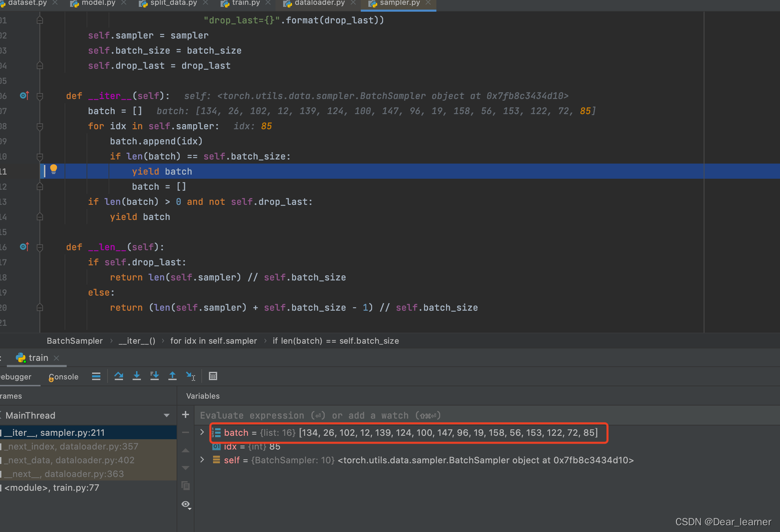Viewport: 780px width, 532px height.
Task: Click the Step Out debugger icon
Action: [x=172, y=376]
